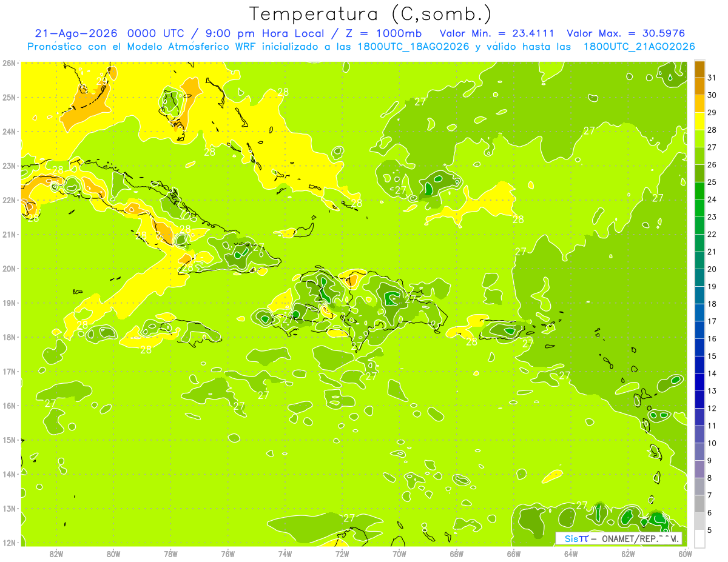Image resolution: width=728 pixels, height=562 pixels.
Task: Select blue color segment between 16 and 17
Action: (699, 330)
